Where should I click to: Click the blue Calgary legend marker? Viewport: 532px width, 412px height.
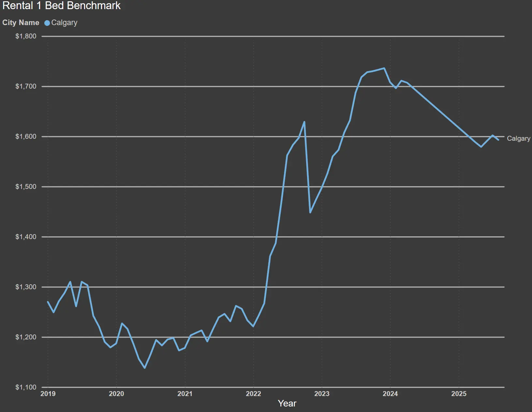pos(47,23)
